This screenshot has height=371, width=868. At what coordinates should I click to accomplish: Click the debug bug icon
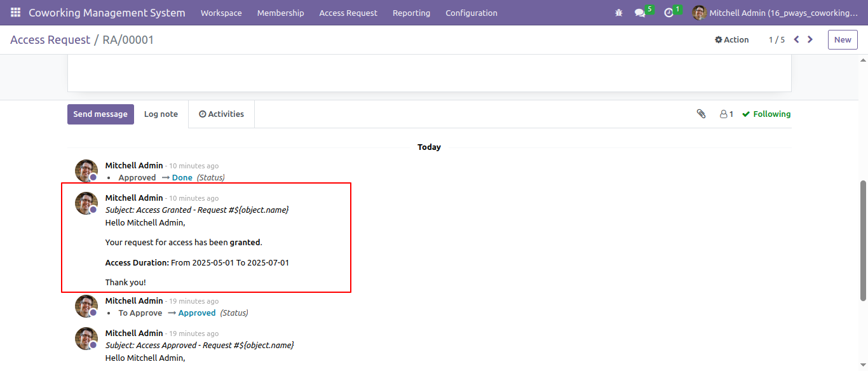pos(619,13)
